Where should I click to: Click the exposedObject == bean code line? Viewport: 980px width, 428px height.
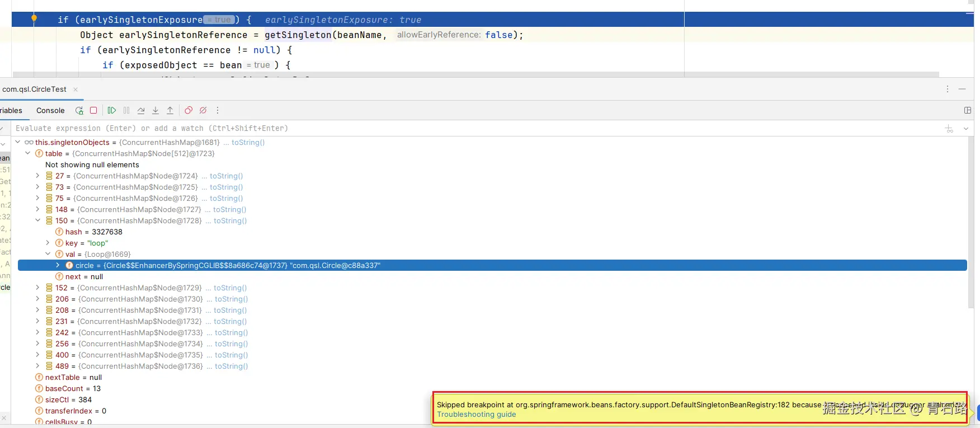coord(196,65)
